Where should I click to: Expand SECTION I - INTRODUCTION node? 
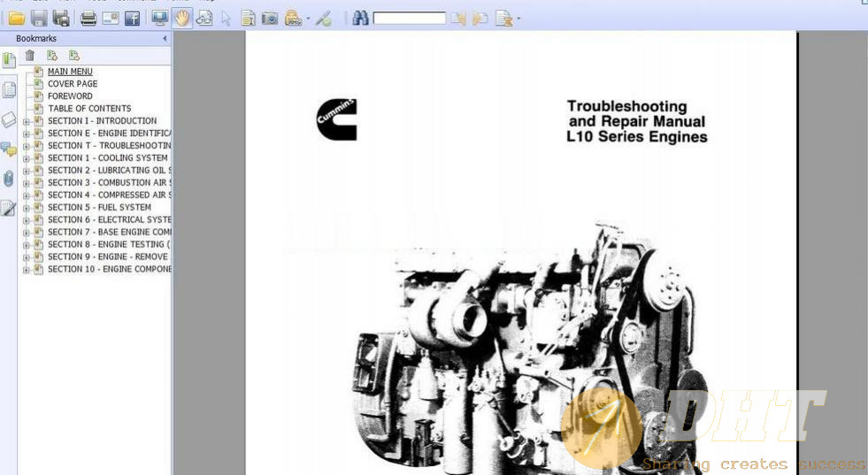(x=26, y=121)
